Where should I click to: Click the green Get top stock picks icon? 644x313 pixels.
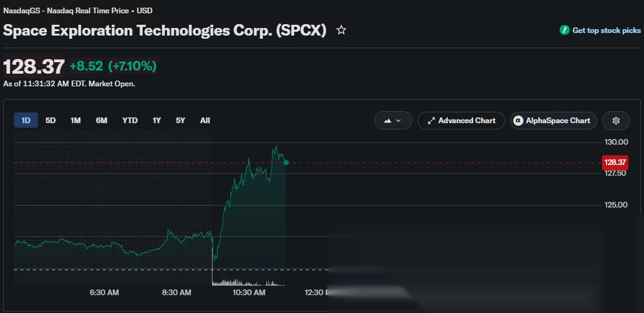564,30
